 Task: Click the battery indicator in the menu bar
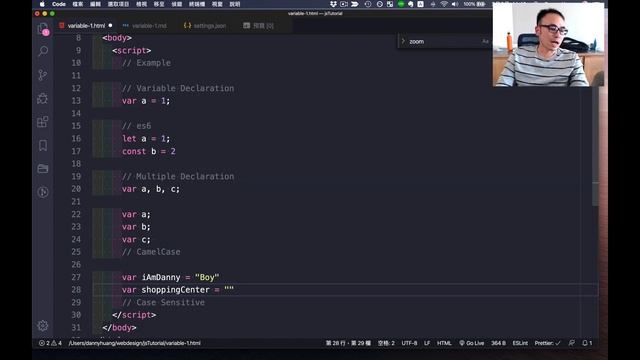pos(474,4)
